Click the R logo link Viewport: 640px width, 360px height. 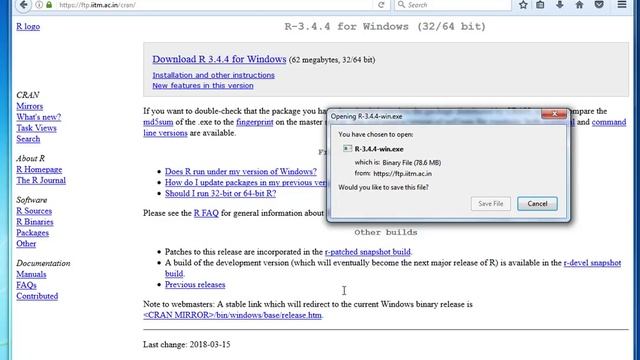[x=28, y=27]
